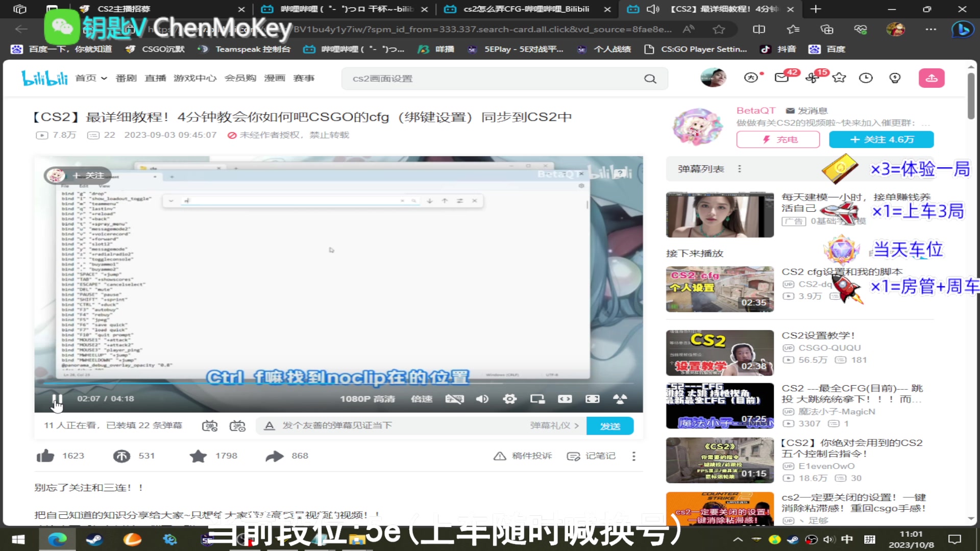
Task: Click 发消息 to message the uploader
Action: (807, 111)
